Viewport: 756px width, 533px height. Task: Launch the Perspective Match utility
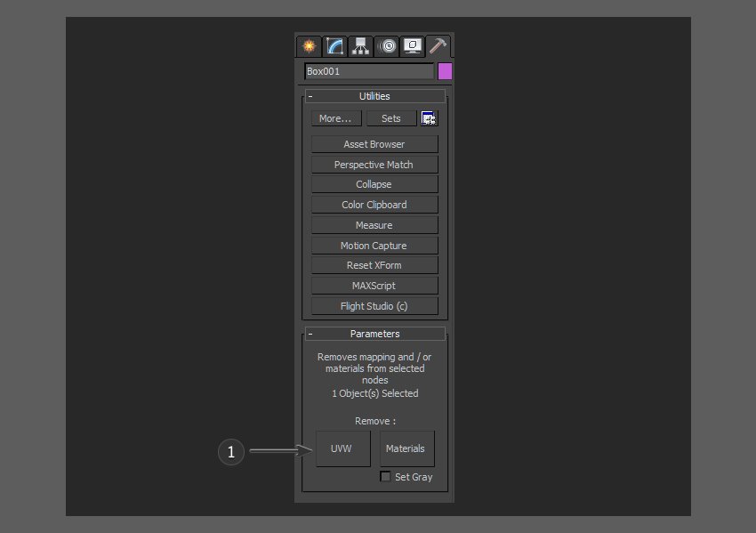374,165
